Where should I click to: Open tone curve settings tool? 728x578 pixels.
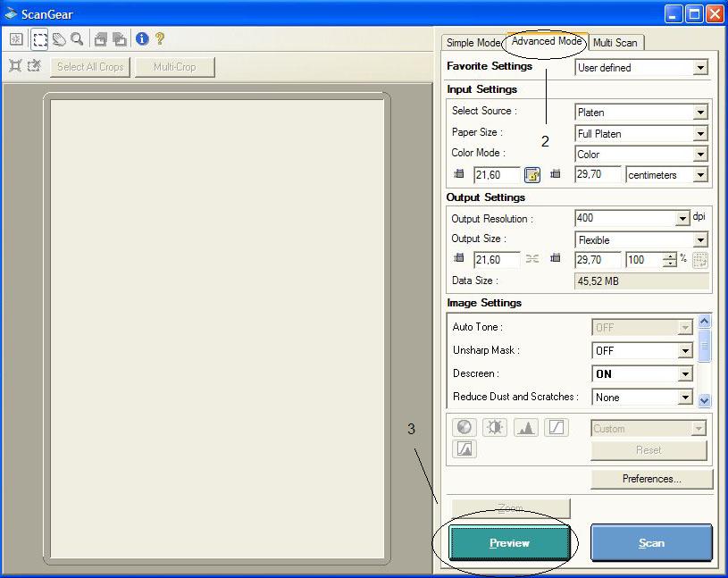556,427
